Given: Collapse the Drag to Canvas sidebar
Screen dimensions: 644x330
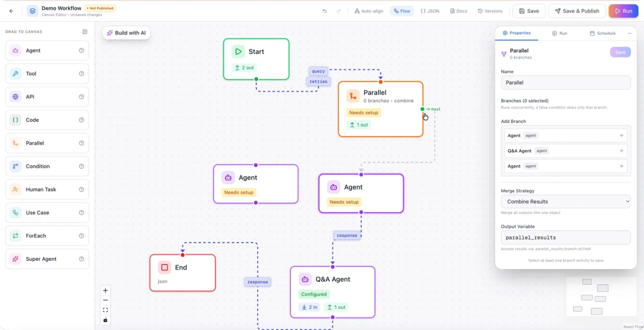Looking at the screenshot, I should coord(85,32).
